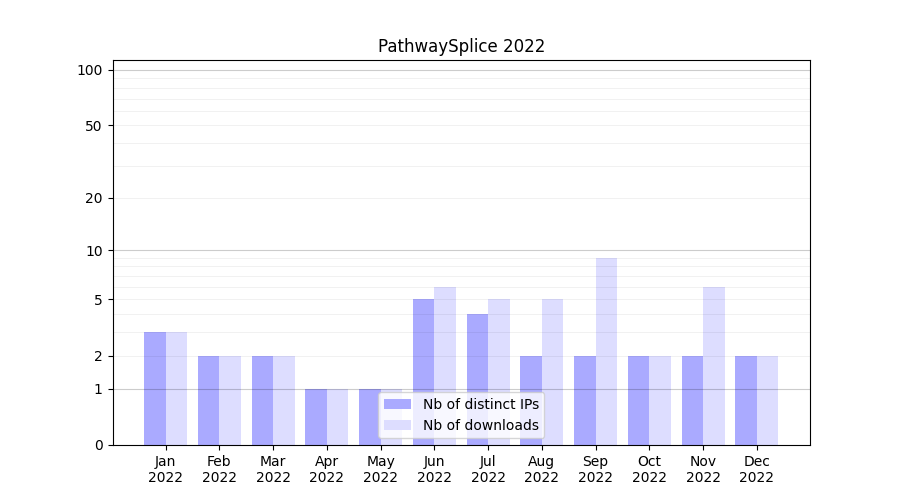Select the February distinct IPs bar
900x500 pixels.
tap(208, 400)
